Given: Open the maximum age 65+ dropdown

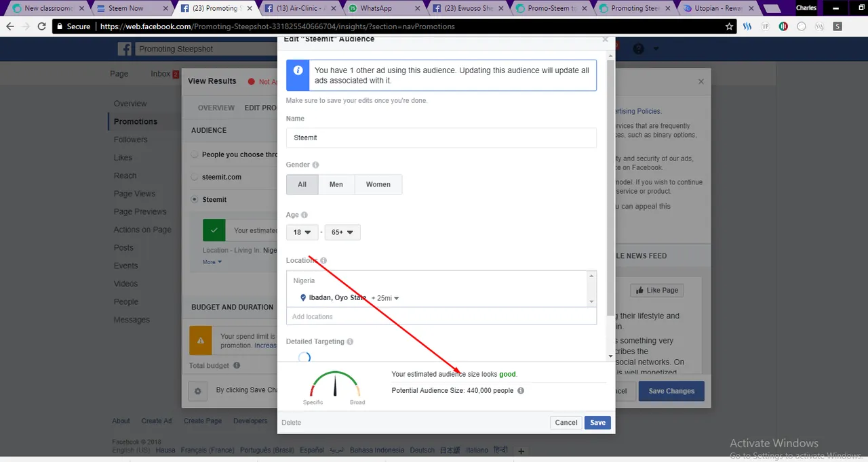Looking at the screenshot, I should point(342,232).
